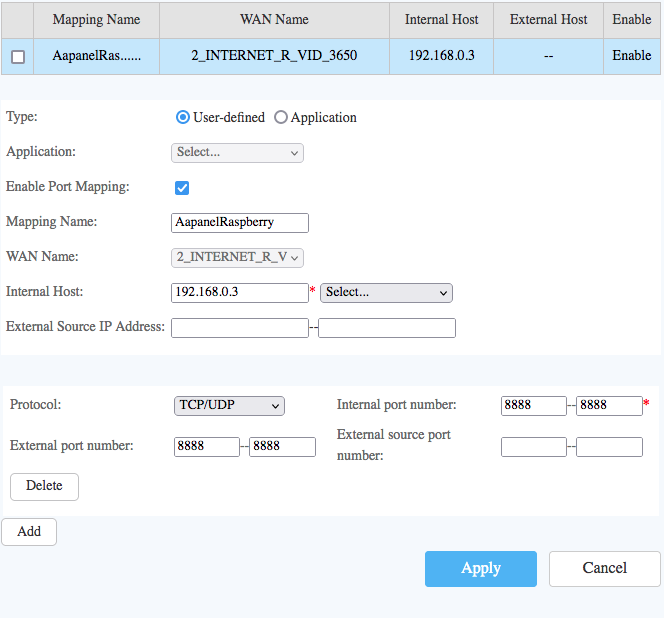The height and width of the screenshot is (618, 664).
Task: Click the Apply button
Action: [x=481, y=568]
